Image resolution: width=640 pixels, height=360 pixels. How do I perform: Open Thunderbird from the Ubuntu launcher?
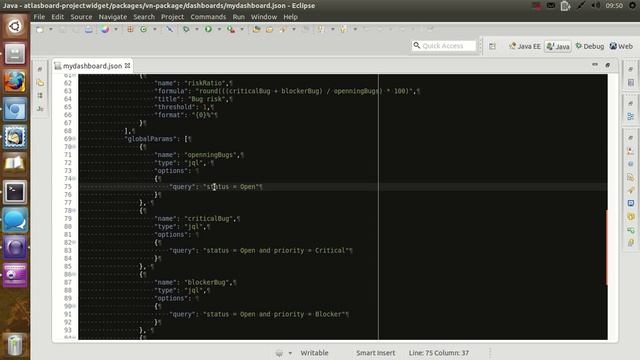(x=15, y=137)
